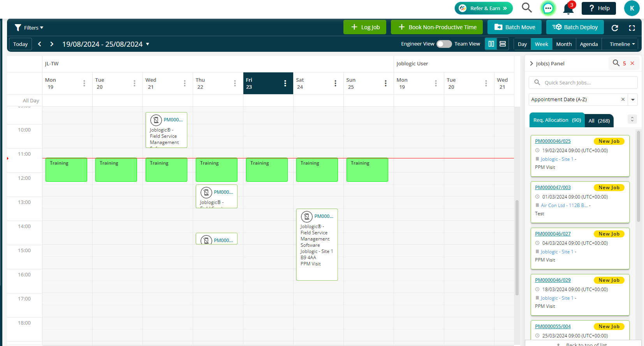Screen dimensions: 644x346
Task: Enter fullscreen mode with the expand icon
Action: click(632, 28)
